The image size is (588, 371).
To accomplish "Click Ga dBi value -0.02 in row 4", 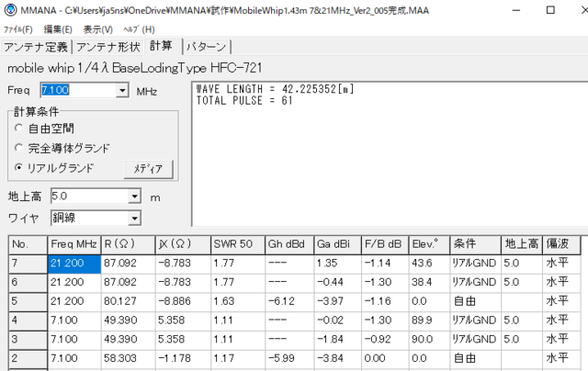I will (337, 321).
